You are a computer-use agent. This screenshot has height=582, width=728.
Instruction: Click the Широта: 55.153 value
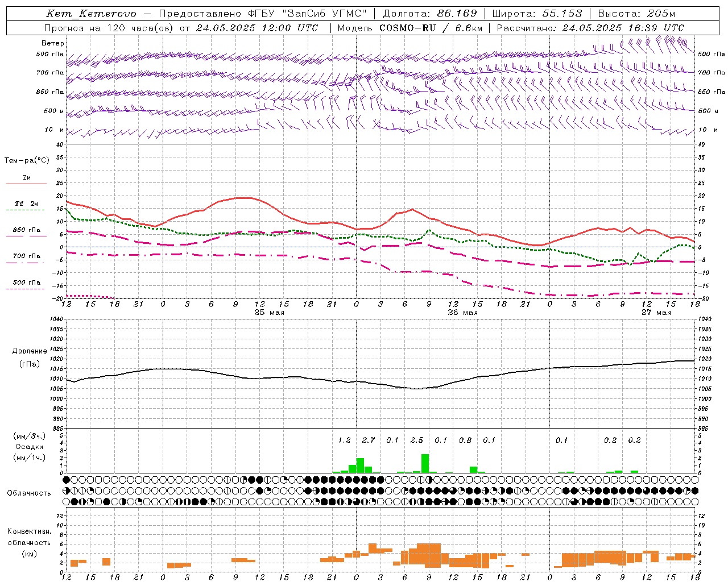(x=537, y=14)
